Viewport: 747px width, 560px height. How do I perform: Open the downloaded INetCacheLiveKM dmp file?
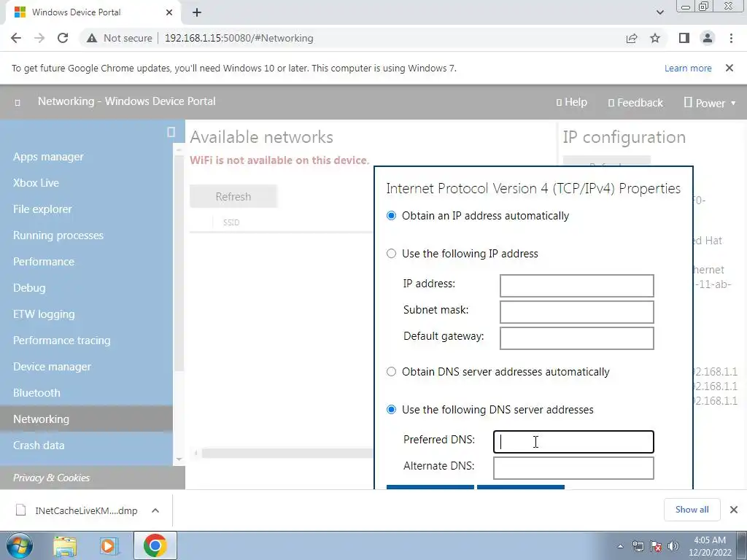click(x=76, y=510)
